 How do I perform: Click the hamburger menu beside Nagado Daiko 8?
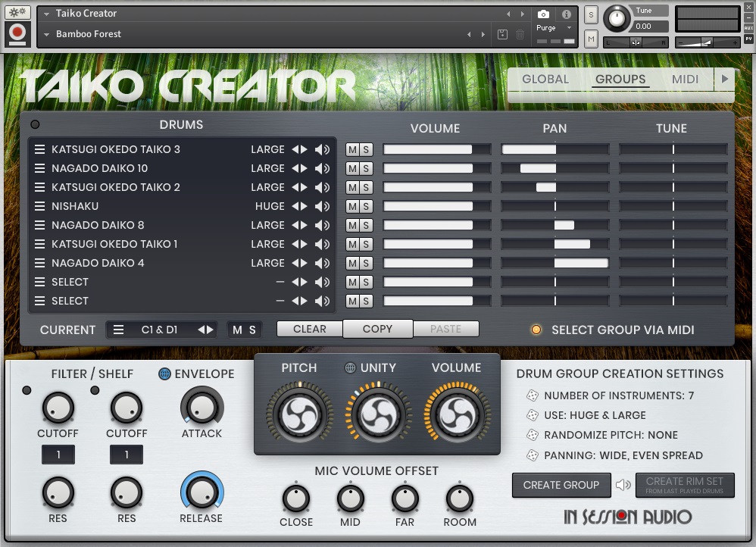pos(39,225)
